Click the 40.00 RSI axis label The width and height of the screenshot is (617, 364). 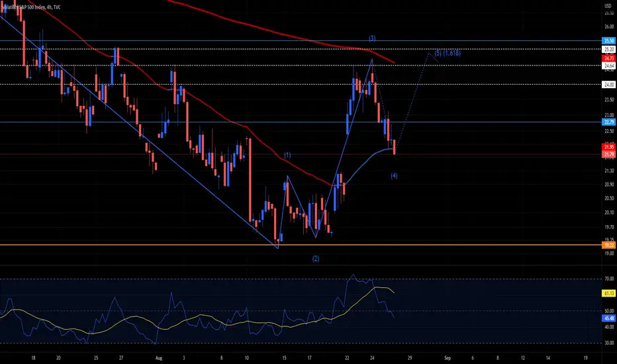coord(609,327)
